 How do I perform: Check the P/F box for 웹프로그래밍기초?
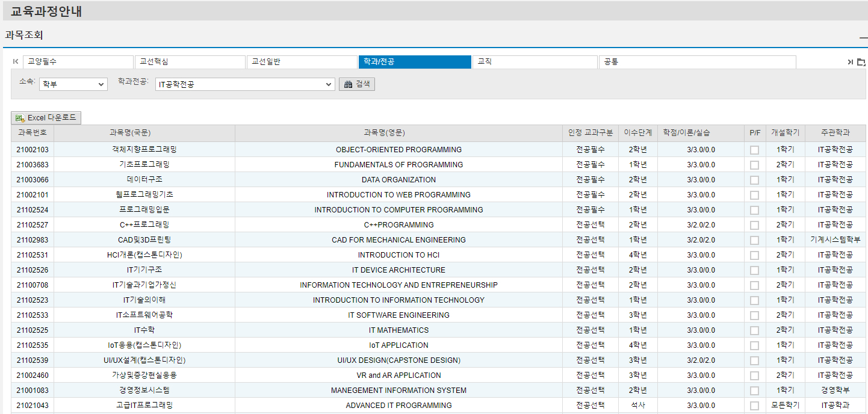coord(754,195)
